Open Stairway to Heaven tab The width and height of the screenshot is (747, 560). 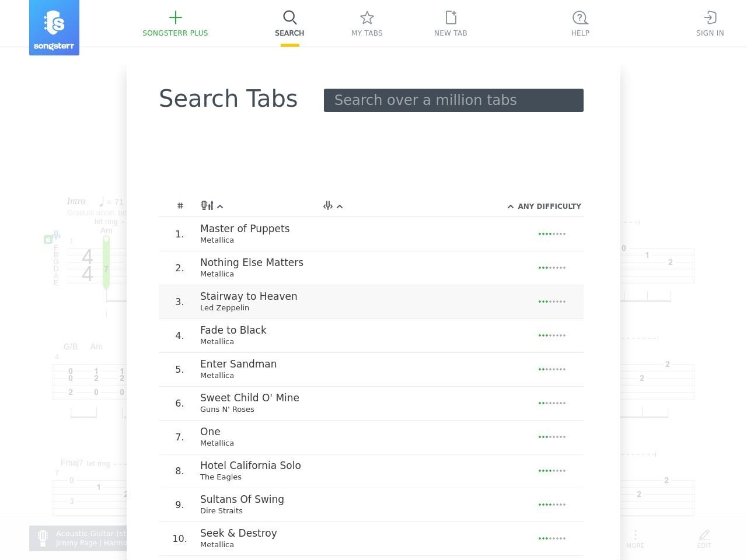pyautogui.click(x=371, y=302)
